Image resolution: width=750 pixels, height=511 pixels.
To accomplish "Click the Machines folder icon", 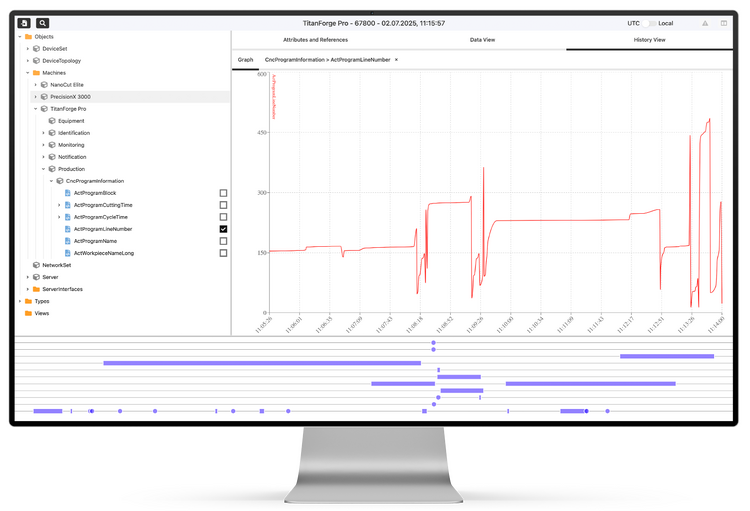I will (x=36, y=73).
